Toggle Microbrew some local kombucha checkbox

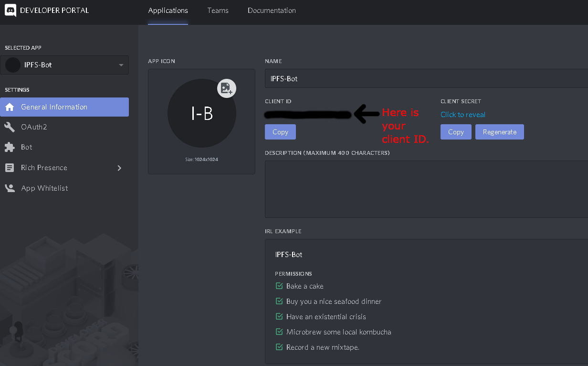point(279,332)
